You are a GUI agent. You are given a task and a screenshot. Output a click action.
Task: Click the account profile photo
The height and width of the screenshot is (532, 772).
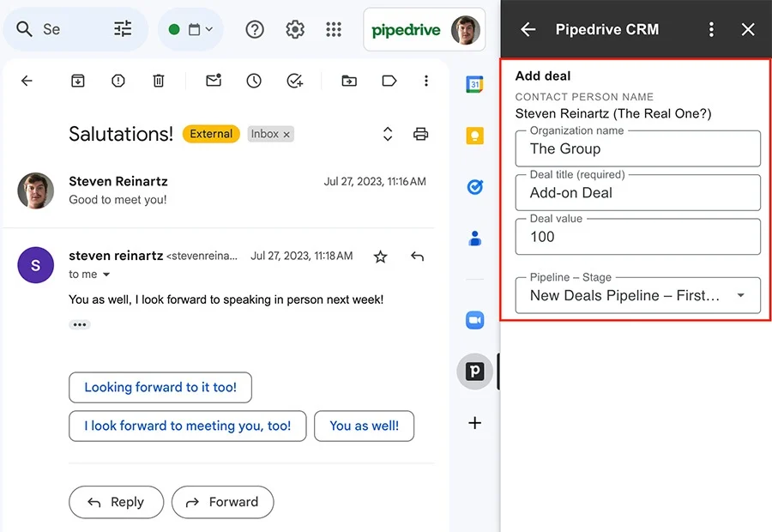point(465,29)
